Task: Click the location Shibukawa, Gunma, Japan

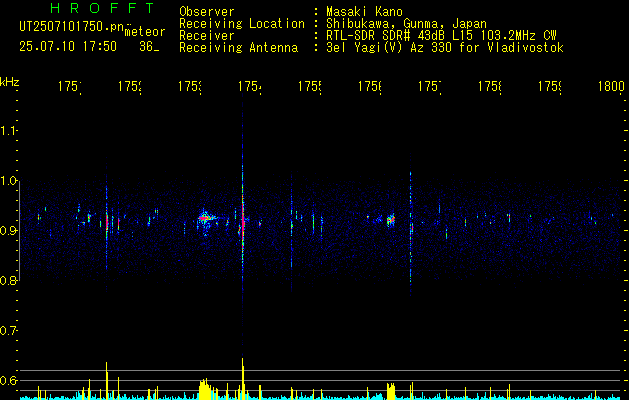Action: point(406,24)
